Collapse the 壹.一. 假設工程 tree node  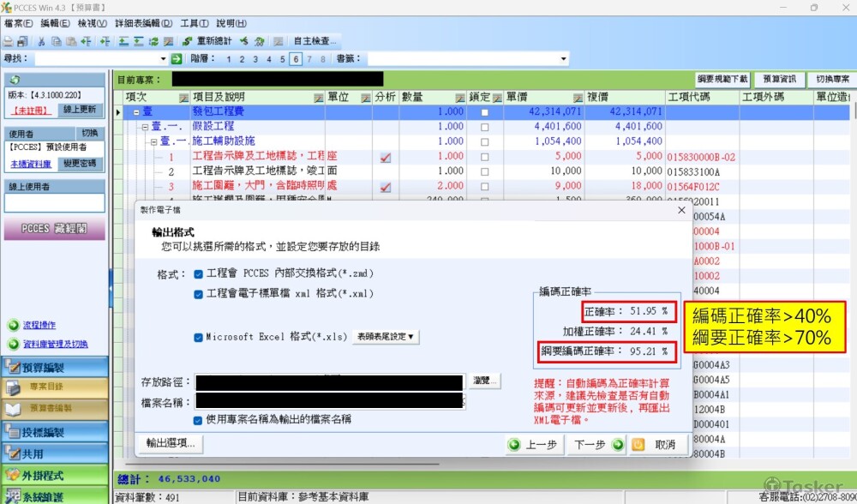click(x=145, y=127)
